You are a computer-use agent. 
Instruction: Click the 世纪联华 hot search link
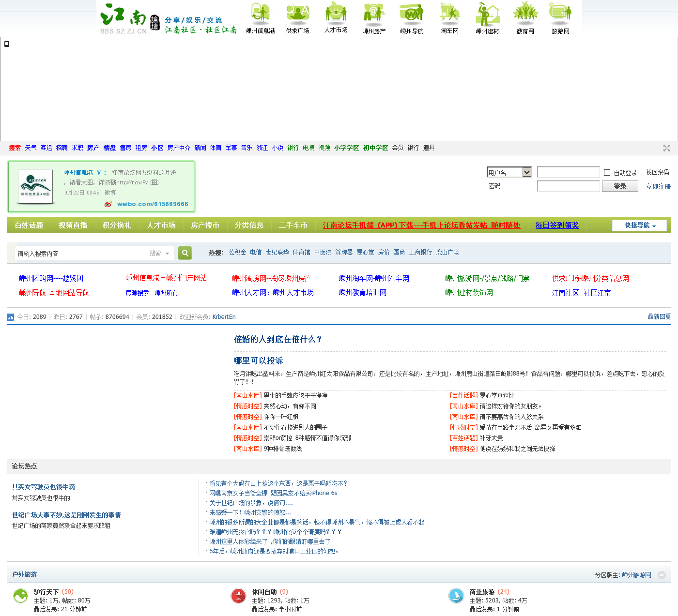click(277, 253)
